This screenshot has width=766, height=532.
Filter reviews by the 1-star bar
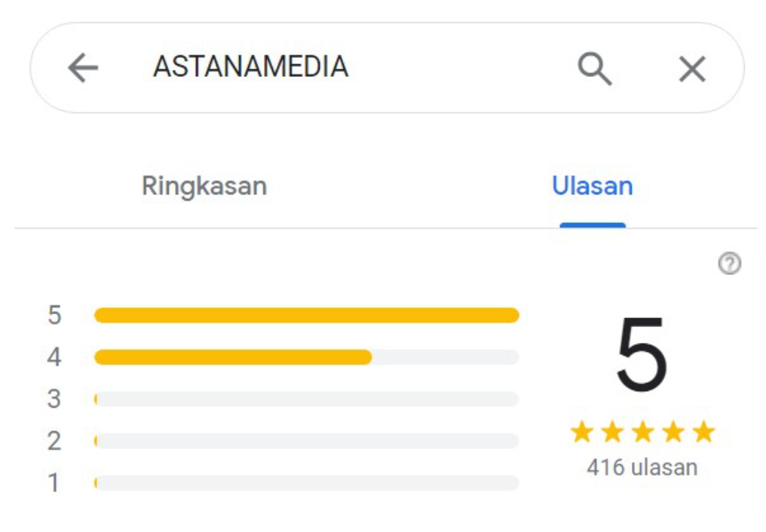pos(307,483)
